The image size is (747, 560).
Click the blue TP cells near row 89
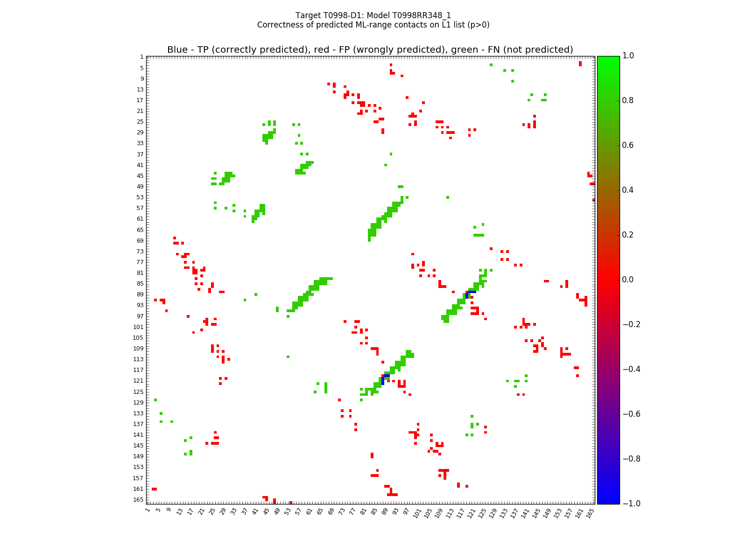click(471, 293)
